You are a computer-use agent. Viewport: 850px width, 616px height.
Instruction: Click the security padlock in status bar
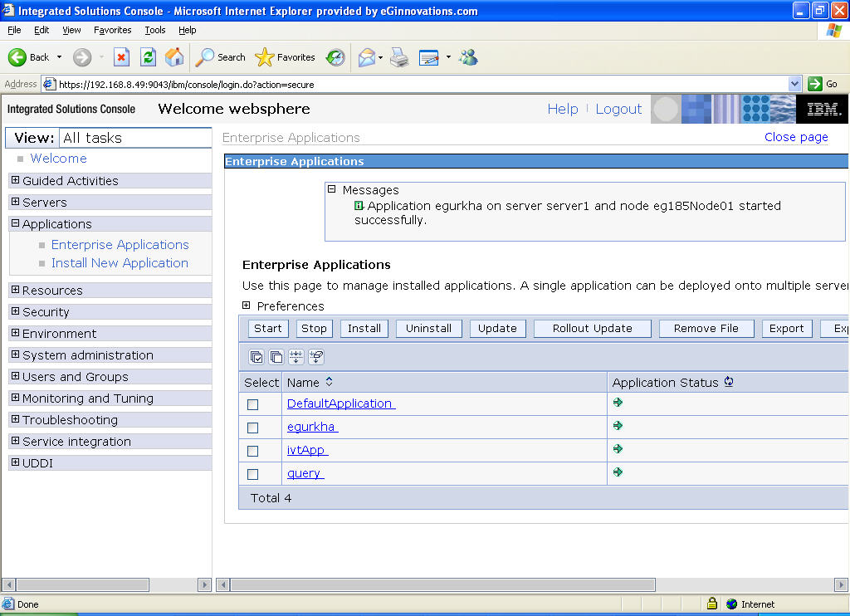point(712,604)
